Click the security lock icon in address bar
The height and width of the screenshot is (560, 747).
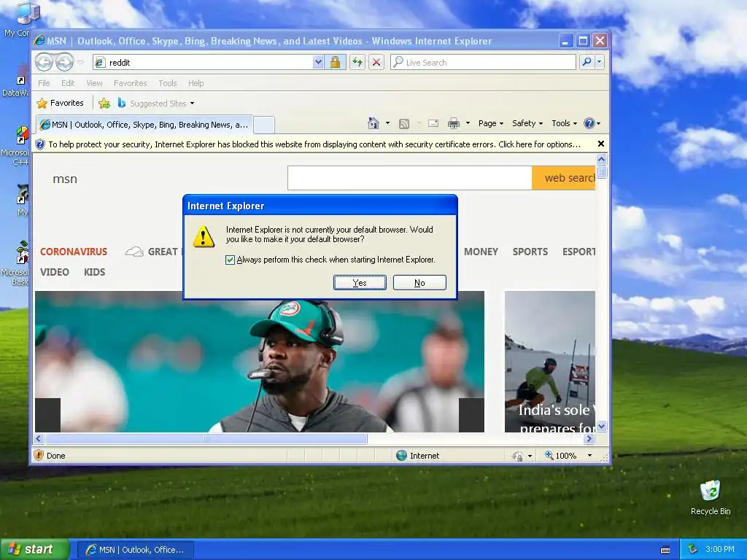click(336, 63)
